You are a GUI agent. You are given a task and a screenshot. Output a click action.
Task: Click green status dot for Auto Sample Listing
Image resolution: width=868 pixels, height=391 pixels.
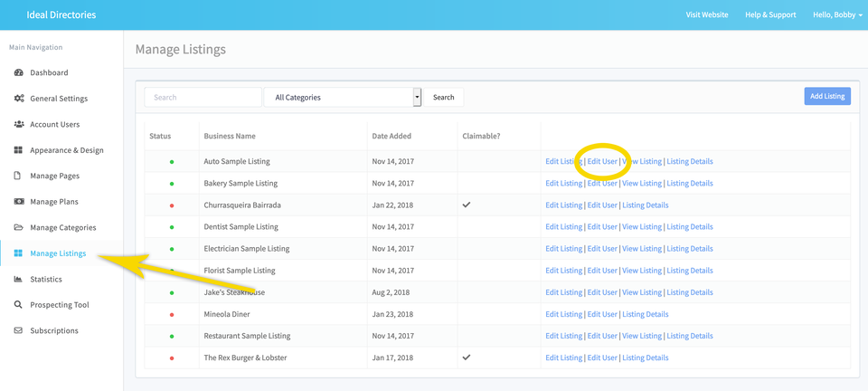tap(172, 162)
